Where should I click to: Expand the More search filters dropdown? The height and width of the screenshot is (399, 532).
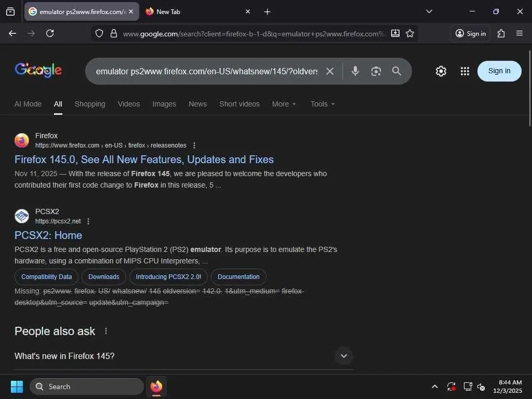pyautogui.click(x=284, y=104)
